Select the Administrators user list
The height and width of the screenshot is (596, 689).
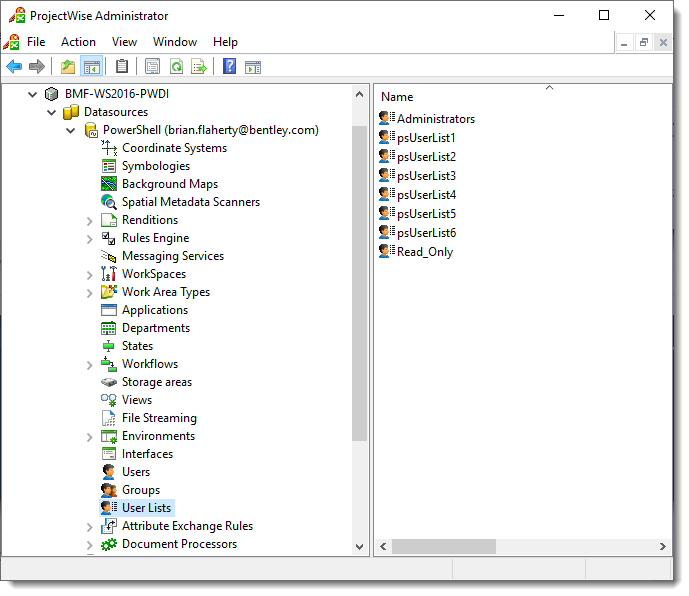(x=435, y=119)
